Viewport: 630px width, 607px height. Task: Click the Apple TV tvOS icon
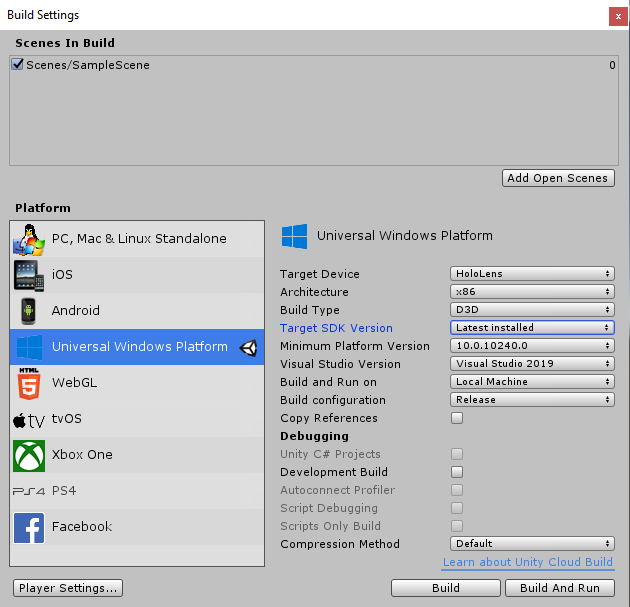pyautogui.click(x=29, y=420)
